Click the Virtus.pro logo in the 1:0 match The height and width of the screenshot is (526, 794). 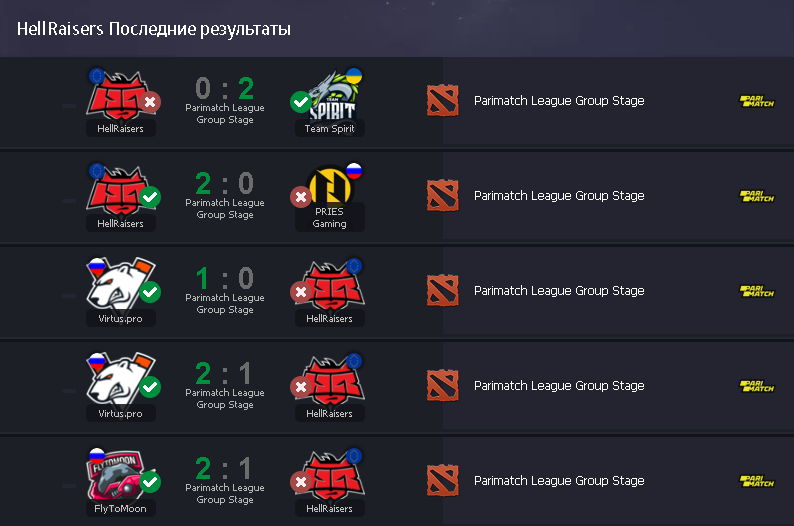(121, 285)
